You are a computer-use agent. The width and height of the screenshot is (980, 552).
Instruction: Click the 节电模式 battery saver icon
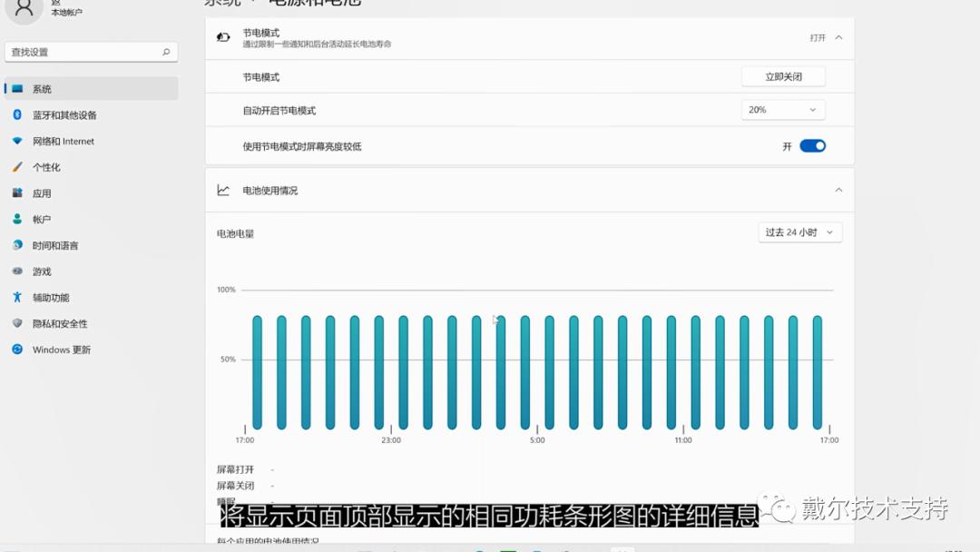pyautogui.click(x=222, y=36)
